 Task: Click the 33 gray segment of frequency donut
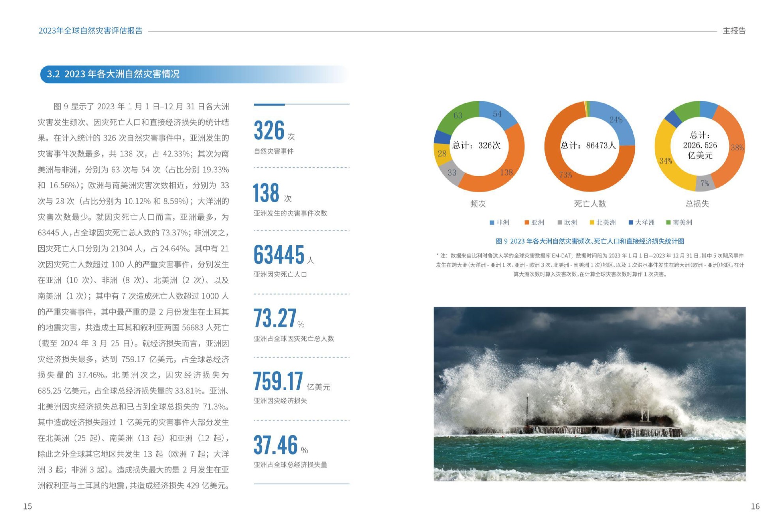click(x=451, y=173)
